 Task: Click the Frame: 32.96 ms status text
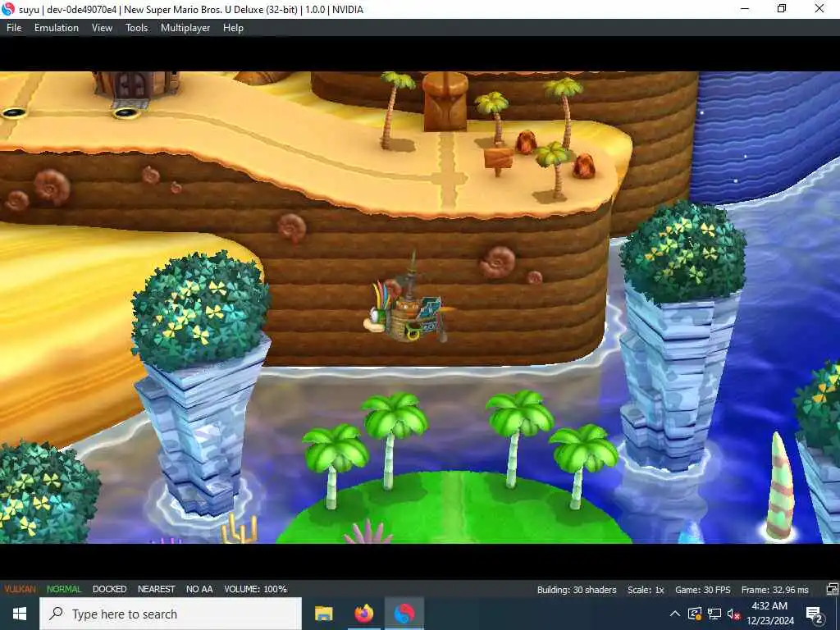[x=774, y=590]
